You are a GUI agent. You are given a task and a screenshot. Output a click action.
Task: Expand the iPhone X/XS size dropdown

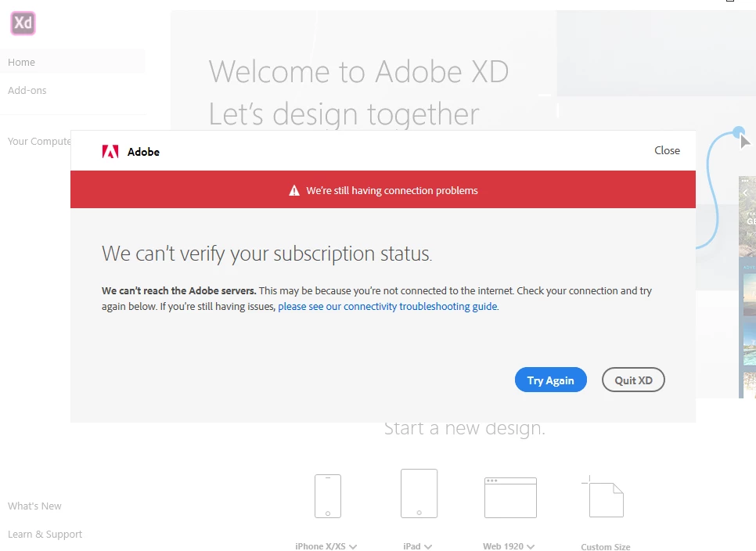click(x=354, y=546)
